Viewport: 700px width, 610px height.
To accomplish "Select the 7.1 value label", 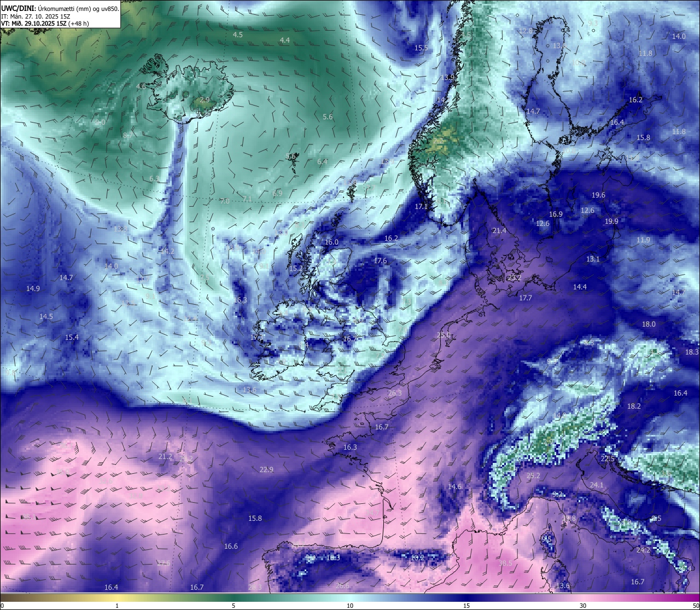I will (x=248, y=199).
